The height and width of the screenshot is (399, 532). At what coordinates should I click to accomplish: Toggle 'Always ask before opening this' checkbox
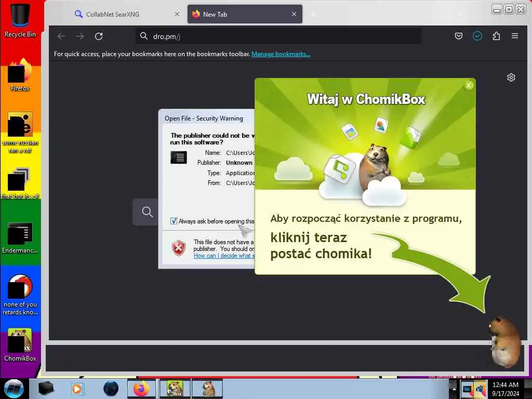(174, 221)
